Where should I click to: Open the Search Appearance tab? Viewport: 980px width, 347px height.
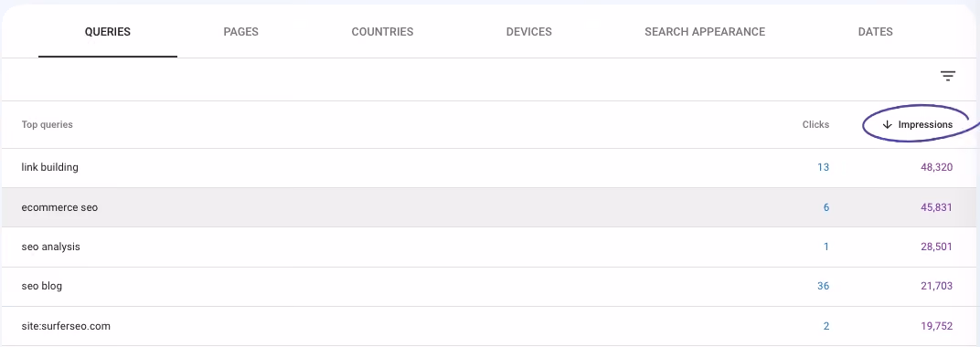(x=704, y=32)
